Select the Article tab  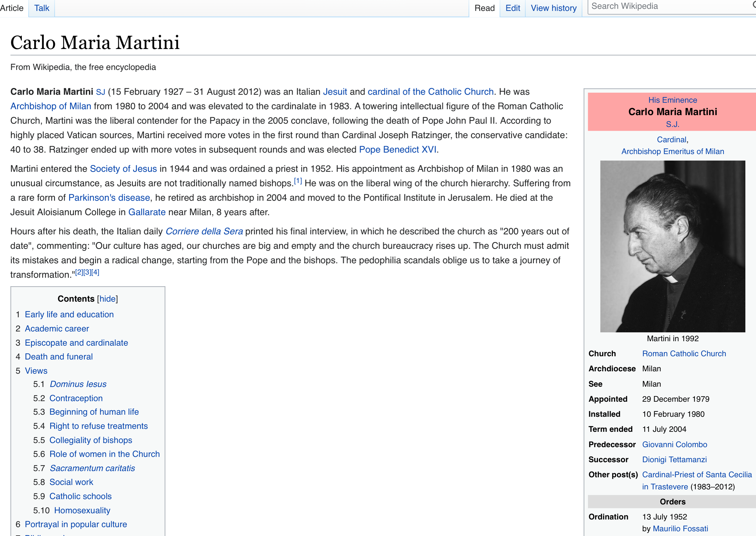12,8
